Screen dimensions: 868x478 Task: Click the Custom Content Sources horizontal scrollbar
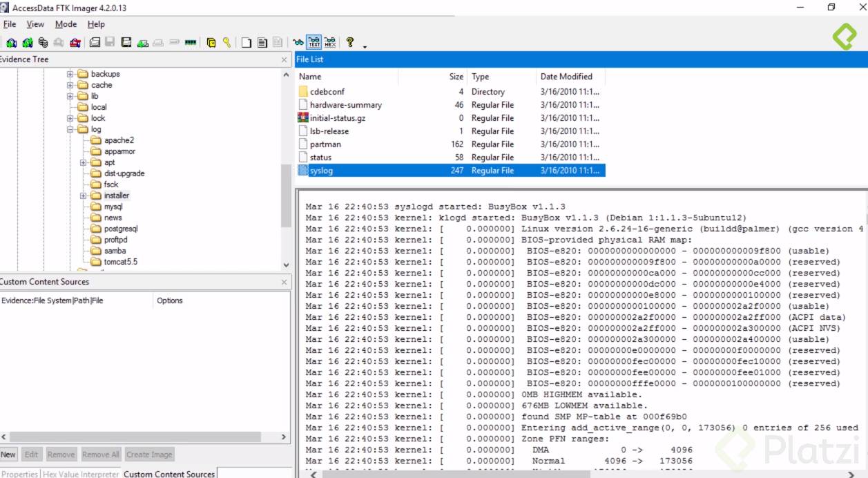point(145,437)
